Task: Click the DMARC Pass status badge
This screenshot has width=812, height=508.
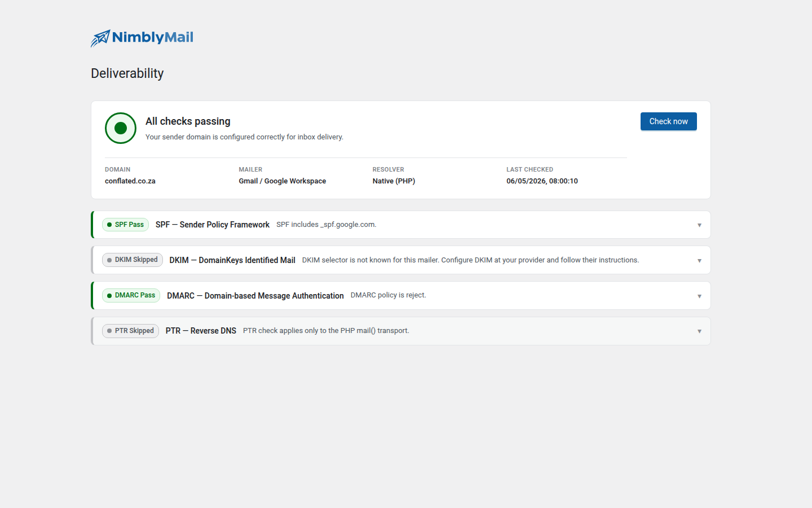Action: point(131,295)
